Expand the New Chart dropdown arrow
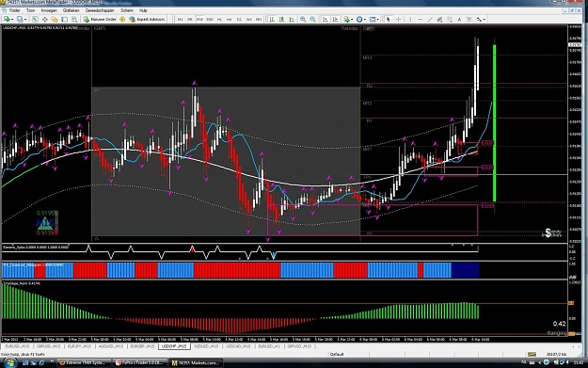This screenshot has width=588, height=368. [x=12, y=19]
